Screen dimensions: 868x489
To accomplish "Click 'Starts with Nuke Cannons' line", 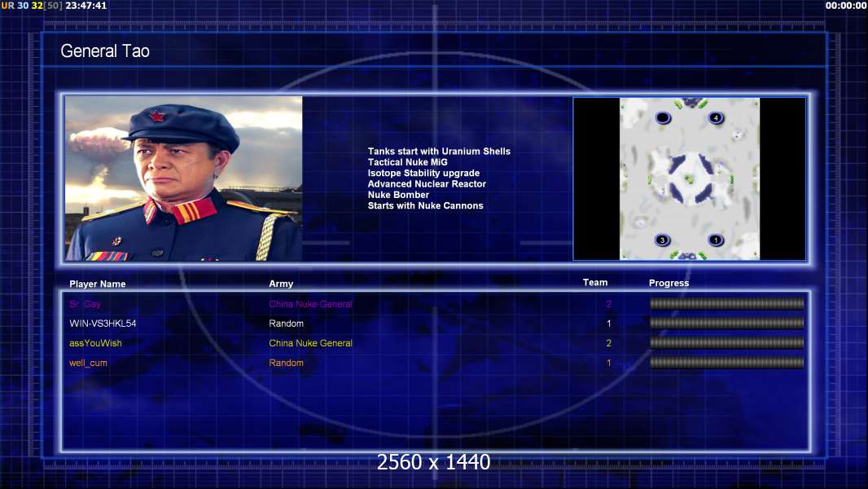I will [425, 205].
